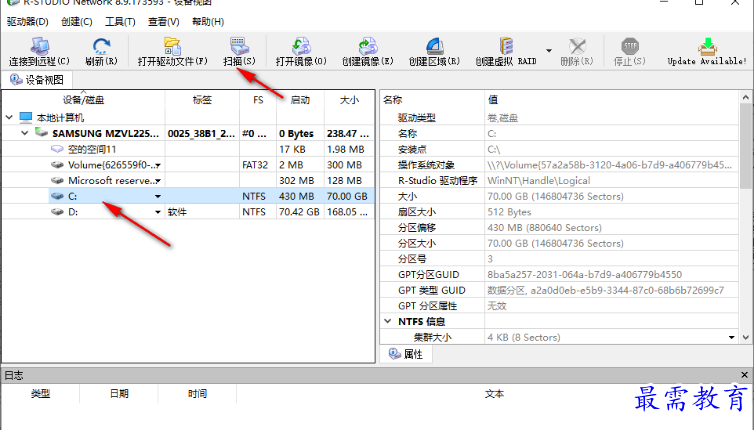This screenshot has height=430, width=756.
Task: Click the SAMSUNG drive icon
Action: [41, 133]
